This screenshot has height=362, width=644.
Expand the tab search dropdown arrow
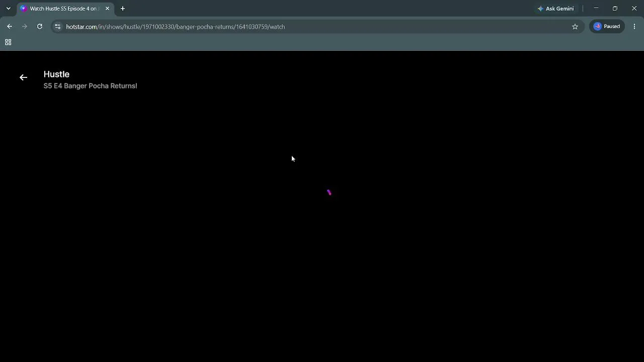8,9
